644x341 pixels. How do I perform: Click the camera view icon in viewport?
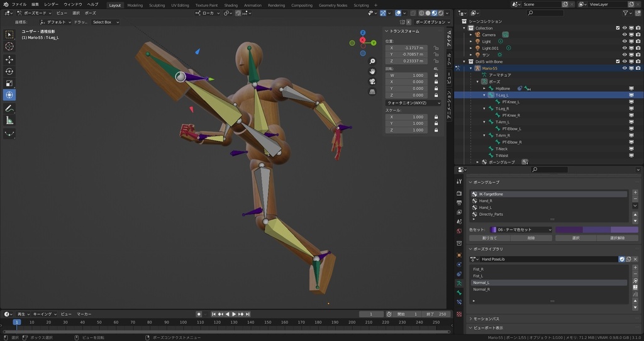(372, 81)
